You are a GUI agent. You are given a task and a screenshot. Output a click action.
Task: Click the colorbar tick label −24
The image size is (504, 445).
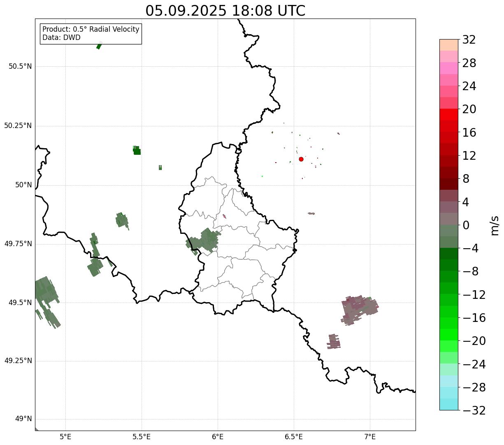click(474, 364)
